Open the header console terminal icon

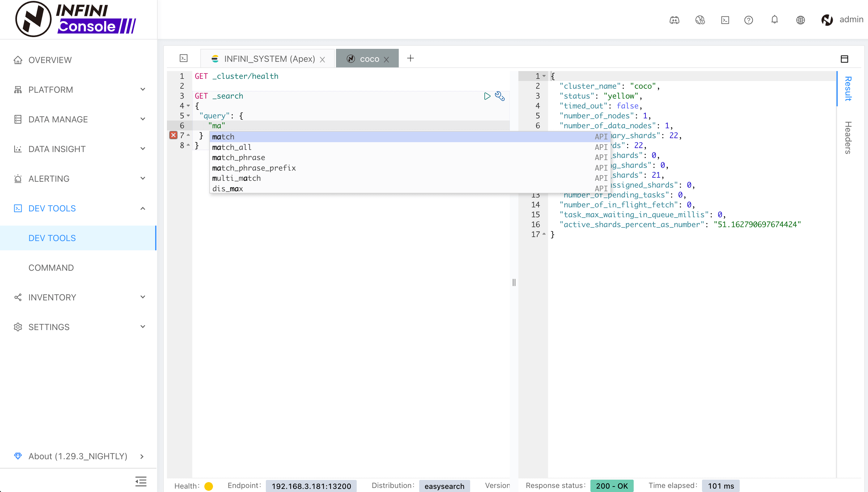[x=725, y=20]
